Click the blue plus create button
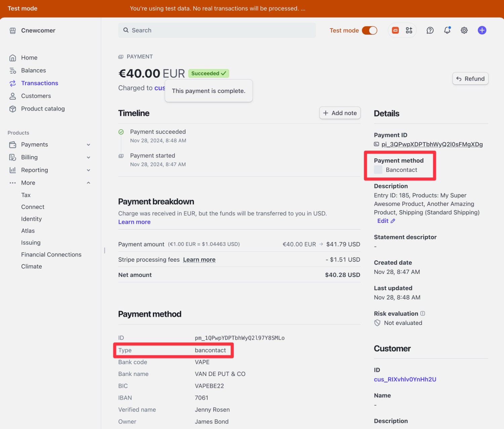 tap(482, 30)
